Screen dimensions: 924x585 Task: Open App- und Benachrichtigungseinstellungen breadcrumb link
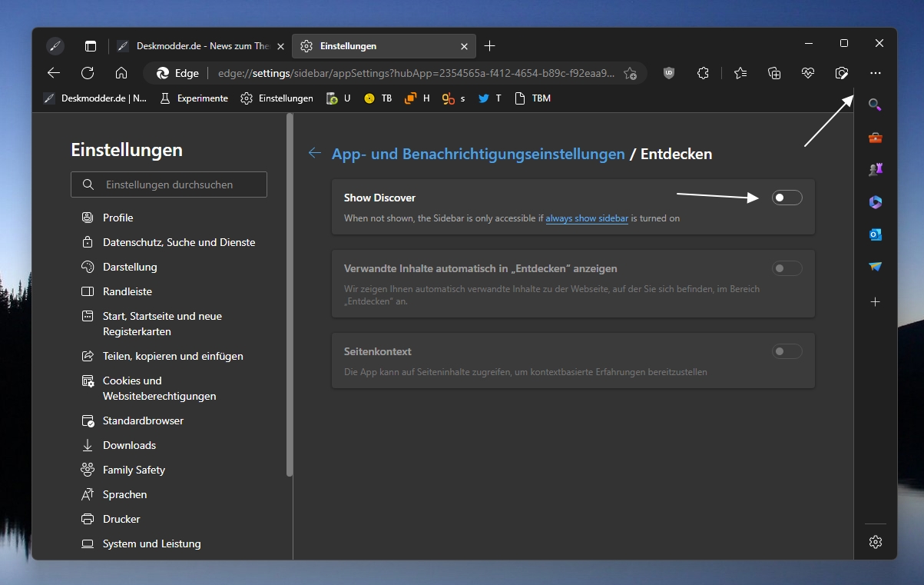click(x=479, y=154)
